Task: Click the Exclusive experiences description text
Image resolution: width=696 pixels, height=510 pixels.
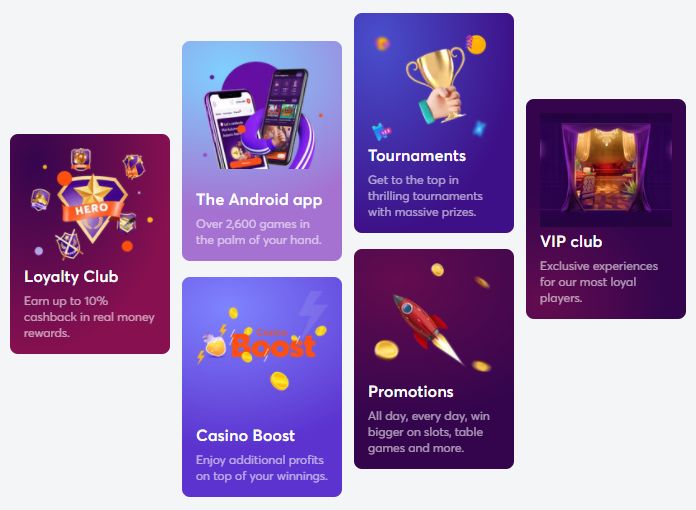Action: (599, 282)
